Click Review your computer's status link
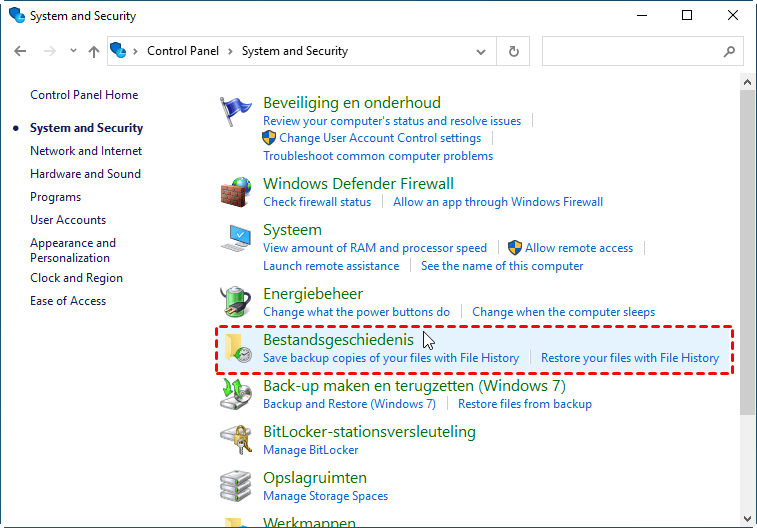Viewport: 757px width, 528px height. tap(392, 121)
